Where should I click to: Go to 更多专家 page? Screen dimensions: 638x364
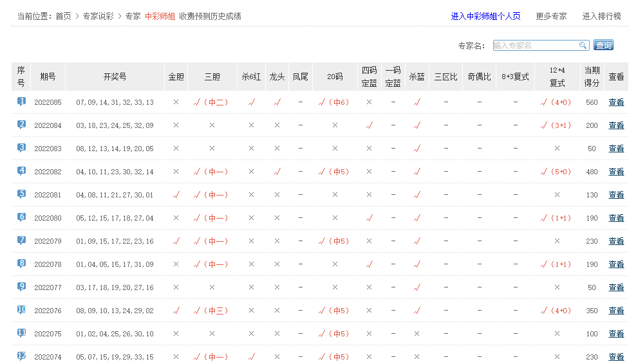[551, 17]
